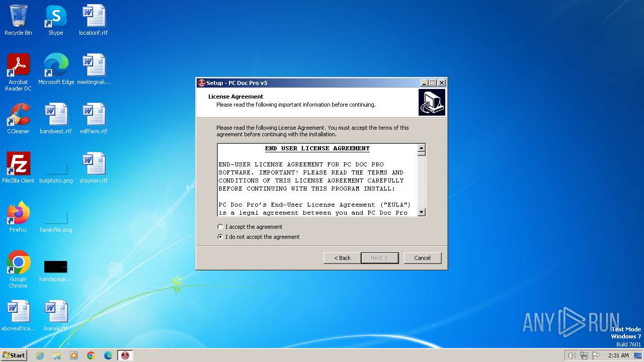Image resolution: width=644 pixels, height=362 pixels.
Task: Select the meetingnak... document icon
Action: (x=94, y=69)
